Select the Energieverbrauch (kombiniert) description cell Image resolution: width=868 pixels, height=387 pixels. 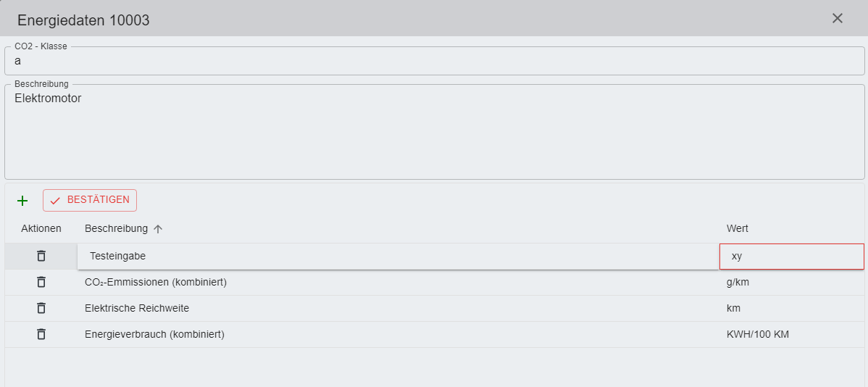pyautogui.click(x=154, y=334)
